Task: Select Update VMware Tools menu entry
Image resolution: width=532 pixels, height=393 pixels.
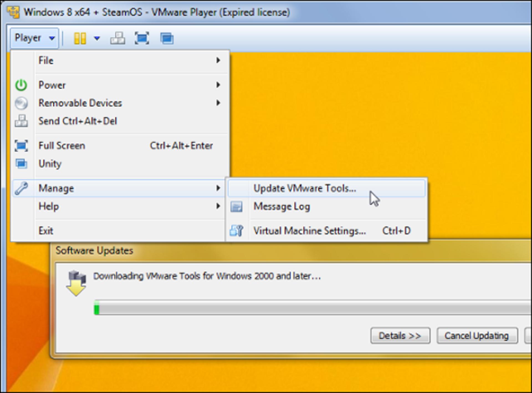Action: click(326, 188)
